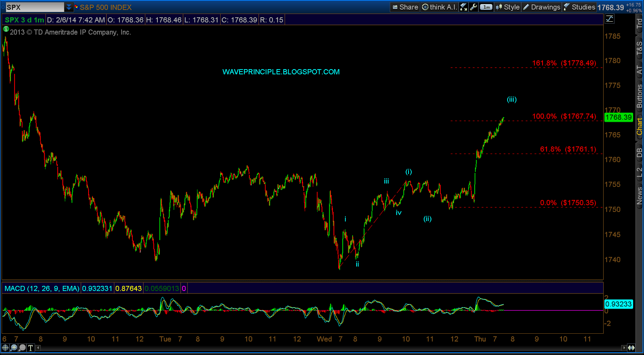Viewport: 644px width, 355px height.
Task: Click the zoom in magnifier icon
Action: (14, 348)
